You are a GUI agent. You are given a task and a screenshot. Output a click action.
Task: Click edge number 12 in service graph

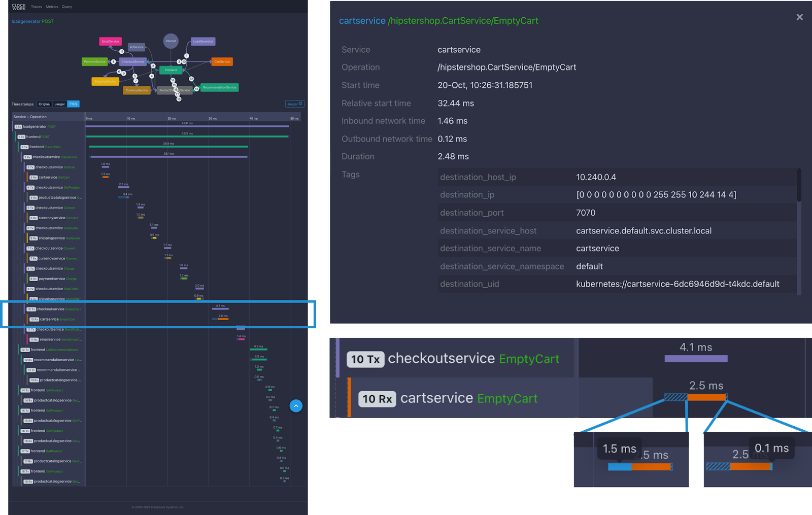pos(191,79)
